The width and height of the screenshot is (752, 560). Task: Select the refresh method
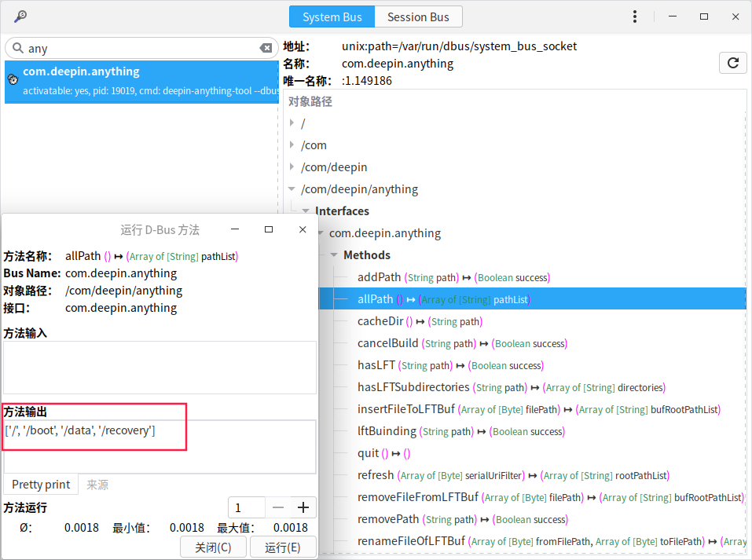click(513, 476)
